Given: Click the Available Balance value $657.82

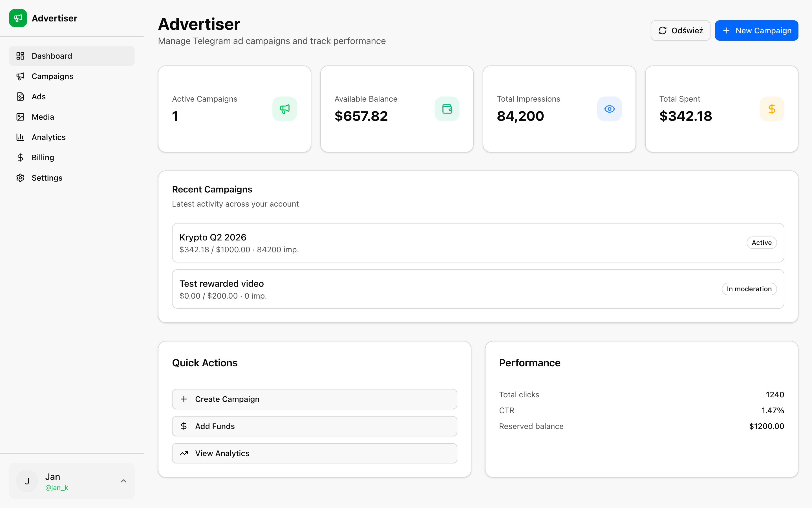Looking at the screenshot, I should pyautogui.click(x=361, y=116).
